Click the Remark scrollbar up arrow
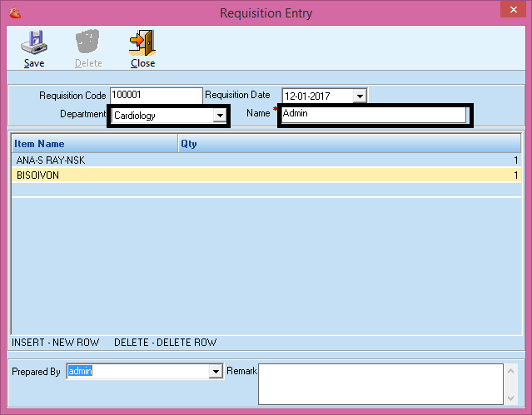 click(x=510, y=371)
